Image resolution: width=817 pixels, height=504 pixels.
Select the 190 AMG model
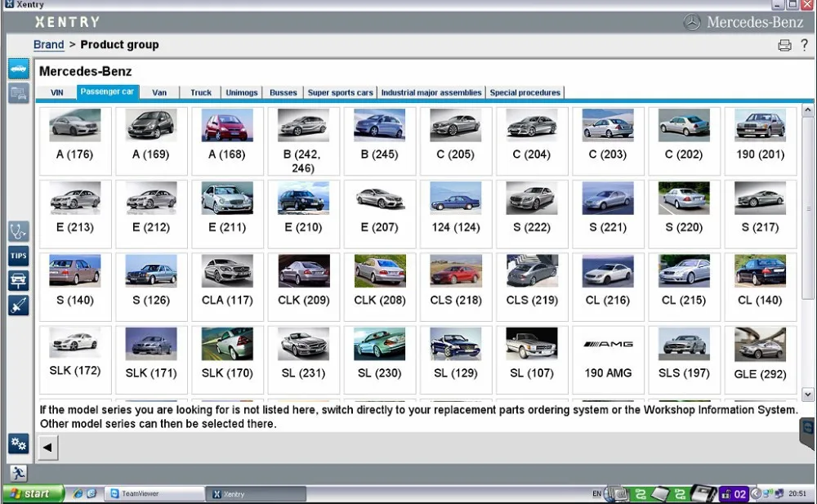608,359
